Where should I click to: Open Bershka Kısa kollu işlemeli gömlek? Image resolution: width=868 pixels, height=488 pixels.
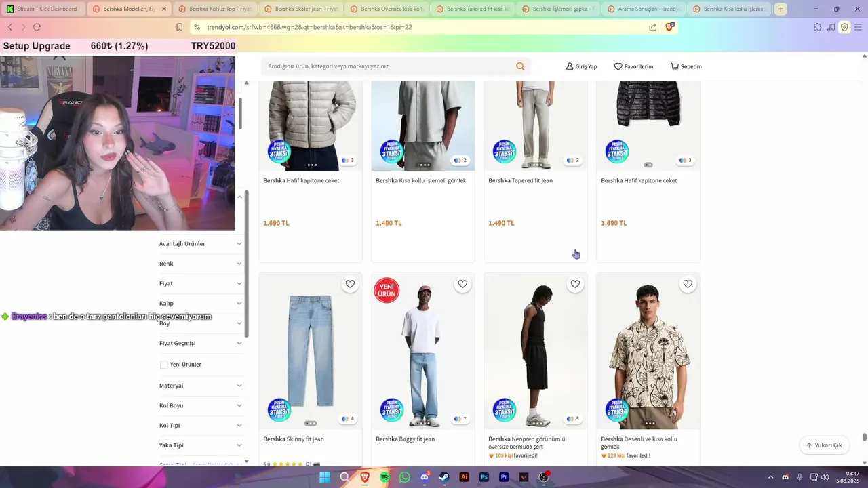(420, 180)
